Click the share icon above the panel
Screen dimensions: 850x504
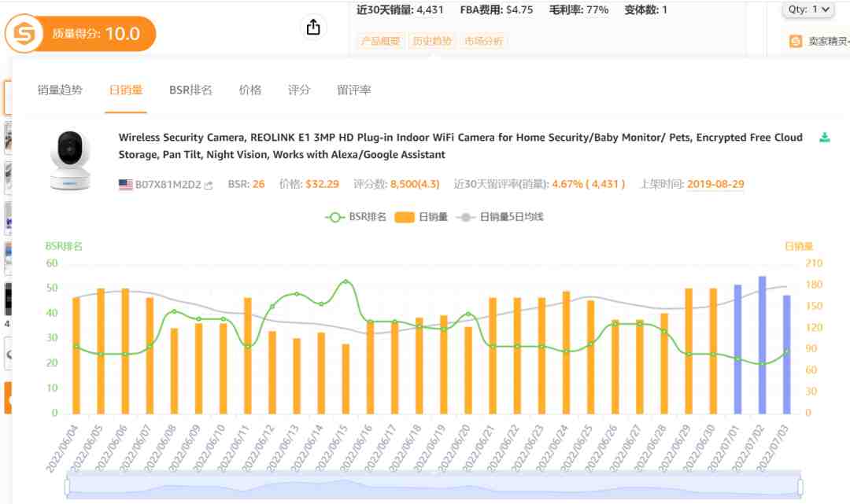pos(313,27)
